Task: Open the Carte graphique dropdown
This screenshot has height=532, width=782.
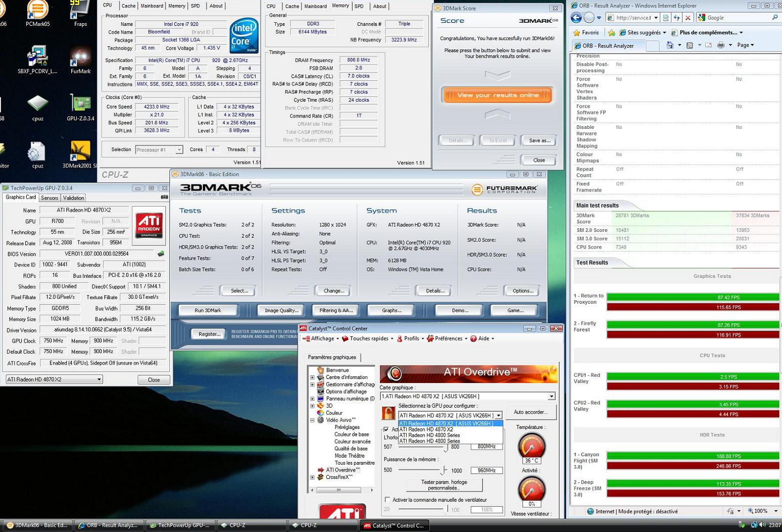Action: 551,396
